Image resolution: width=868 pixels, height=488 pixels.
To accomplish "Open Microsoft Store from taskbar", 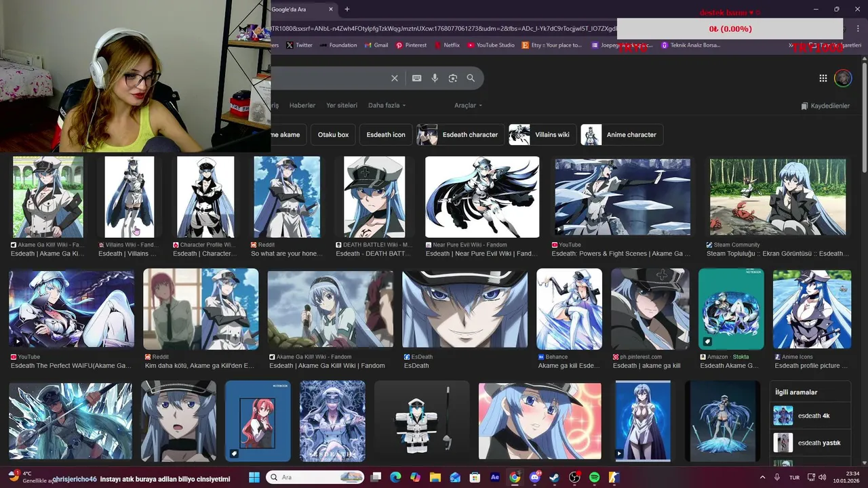I will pyautogui.click(x=475, y=477).
